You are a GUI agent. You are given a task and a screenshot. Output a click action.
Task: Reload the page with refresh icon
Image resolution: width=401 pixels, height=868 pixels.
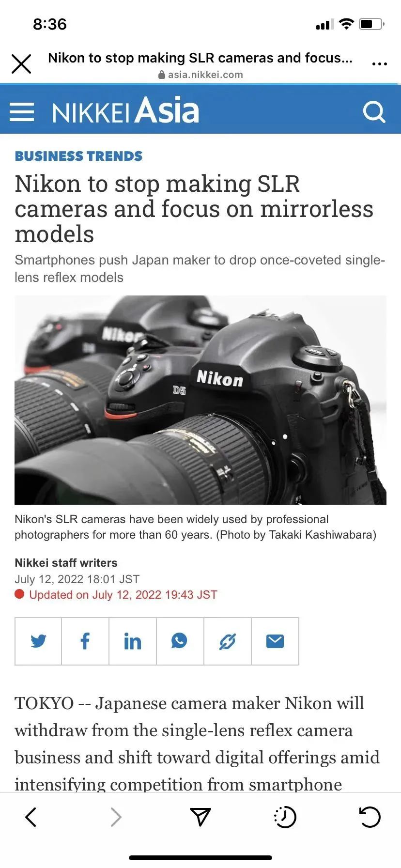(370, 817)
